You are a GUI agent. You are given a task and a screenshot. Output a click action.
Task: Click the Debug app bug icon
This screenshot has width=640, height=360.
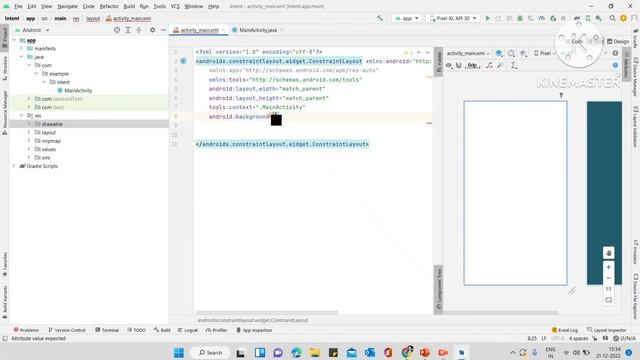(x=520, y=18)
